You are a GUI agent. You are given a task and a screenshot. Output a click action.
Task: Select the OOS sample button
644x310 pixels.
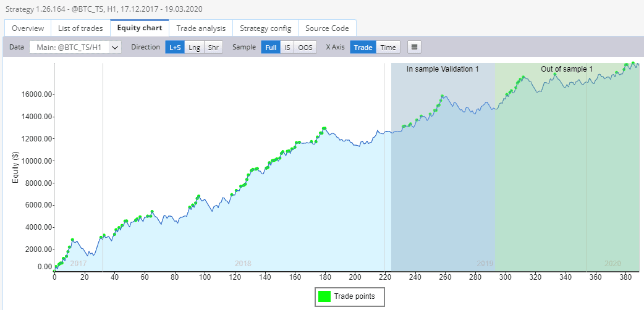pyautogui.click(x=305, y=47)
